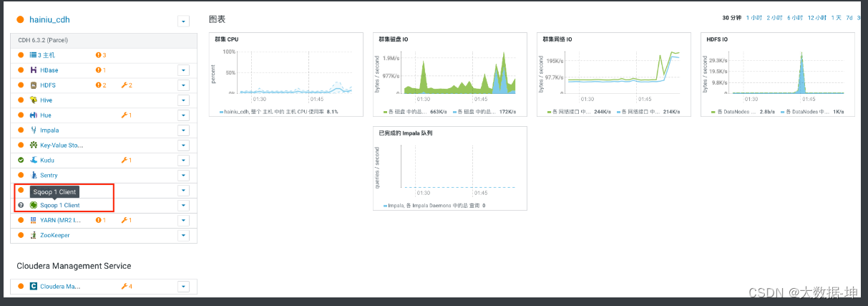Open the hainiu_cdh cluster link
Viewport: 868px width, 306px height.
click(49, 20)
